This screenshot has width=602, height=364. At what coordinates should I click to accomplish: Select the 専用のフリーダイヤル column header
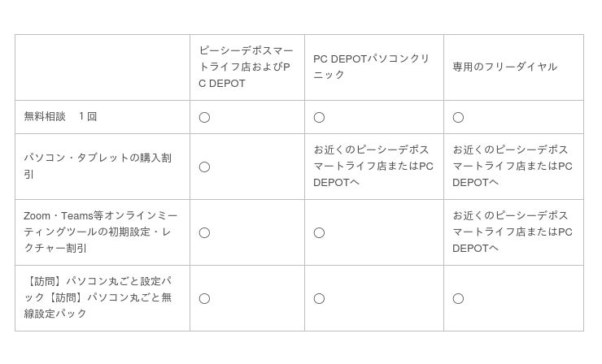504,67
